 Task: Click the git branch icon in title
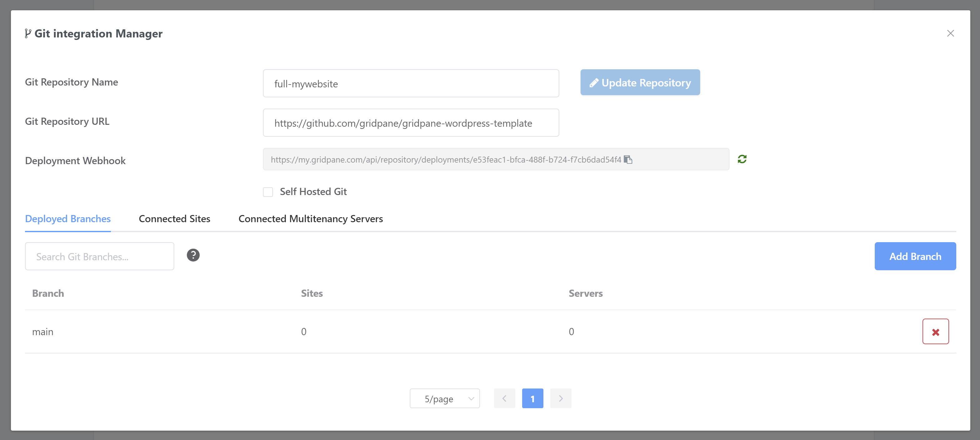coord(28,33)
